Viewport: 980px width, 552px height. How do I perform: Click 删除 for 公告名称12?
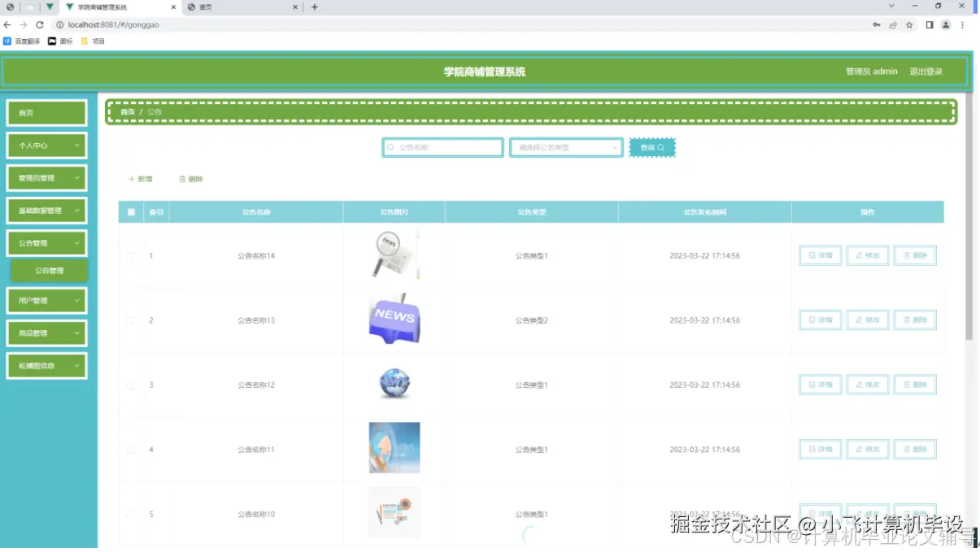click(915, 385)
